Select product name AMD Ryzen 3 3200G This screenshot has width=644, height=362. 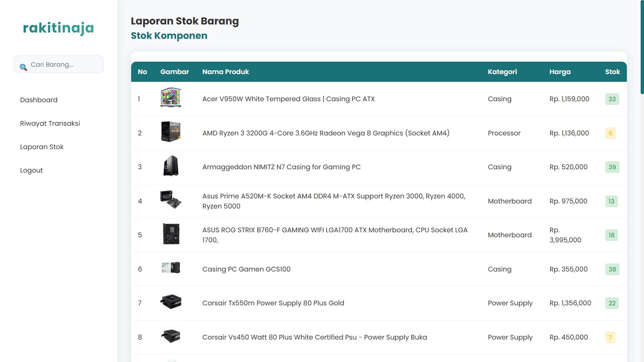(x=326, y=133)
